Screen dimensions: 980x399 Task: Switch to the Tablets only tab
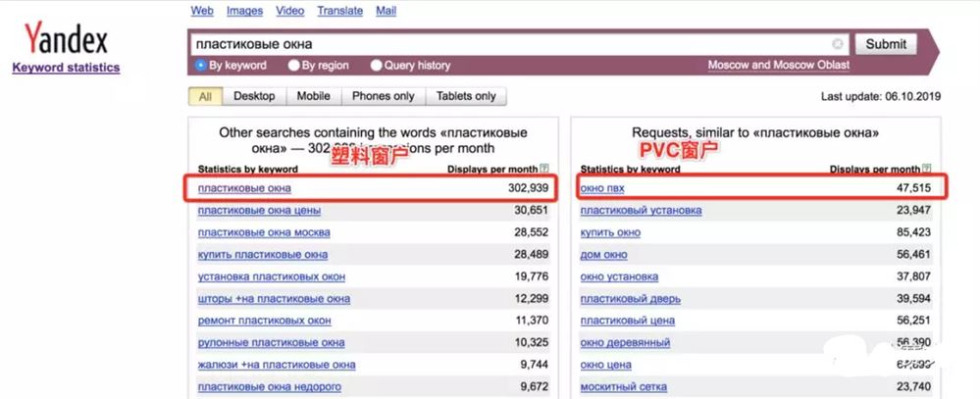pyautogui.click(x=466, y=96)
